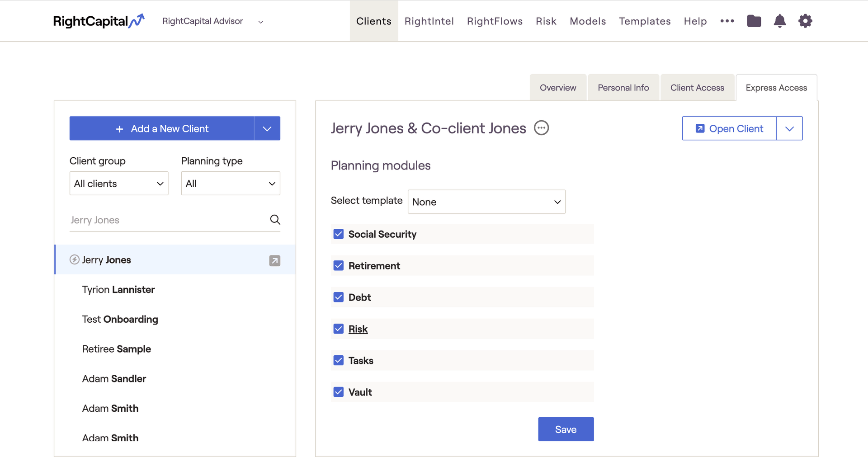Toggle the Retirement checkbox
Image resolution: width=868 pixels, height=457 pixels.
339,265
